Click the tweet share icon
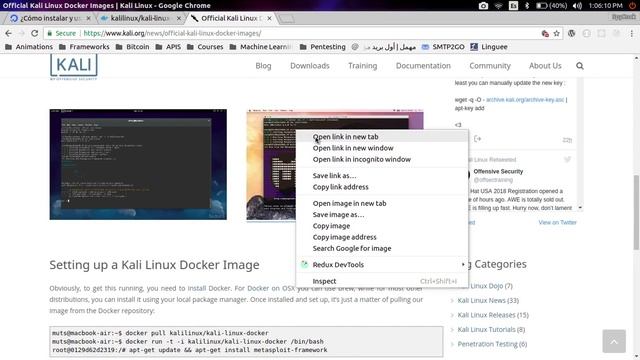Screen dimensions: 640x360 (478, 139)
